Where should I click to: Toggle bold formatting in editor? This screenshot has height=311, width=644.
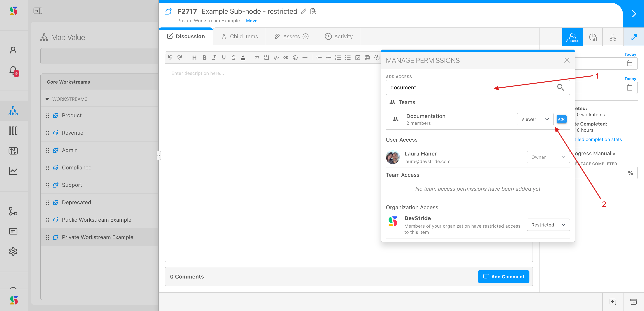[x=204, y=58]
